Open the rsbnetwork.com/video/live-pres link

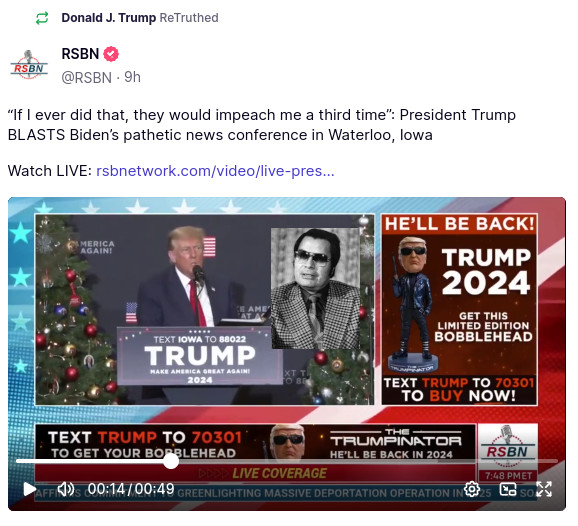pyautogui.click(x=215, y=171)
